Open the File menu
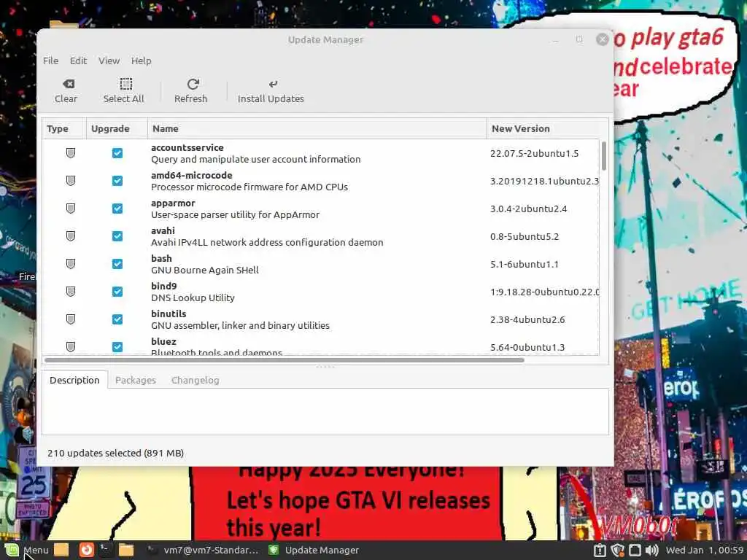This screenshot has height=560, width=747. (x=50, y=61)
